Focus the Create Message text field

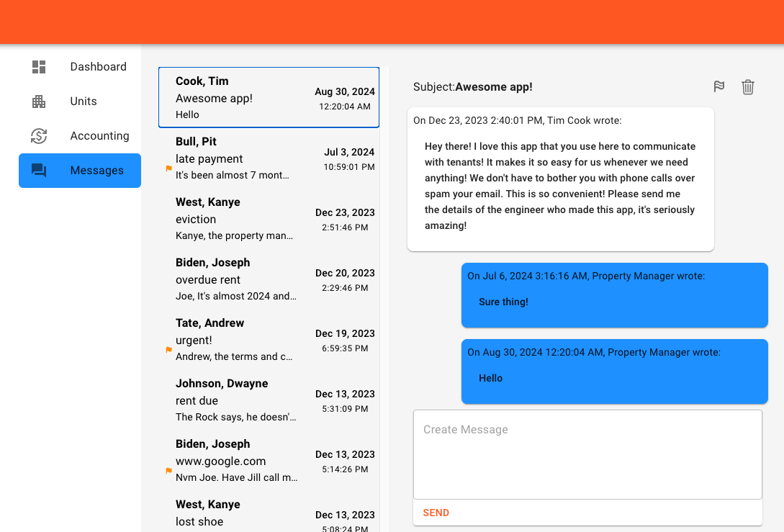587,454
